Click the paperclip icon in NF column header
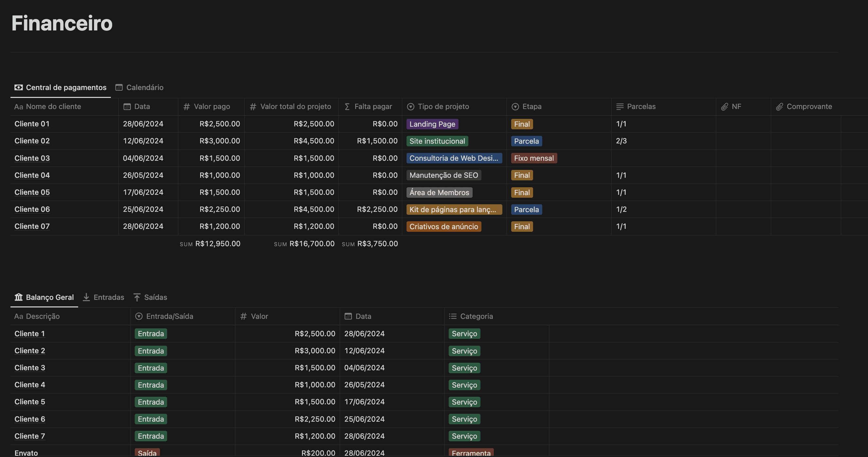Screen dimensions: 868x457 (x=724, y=107)
